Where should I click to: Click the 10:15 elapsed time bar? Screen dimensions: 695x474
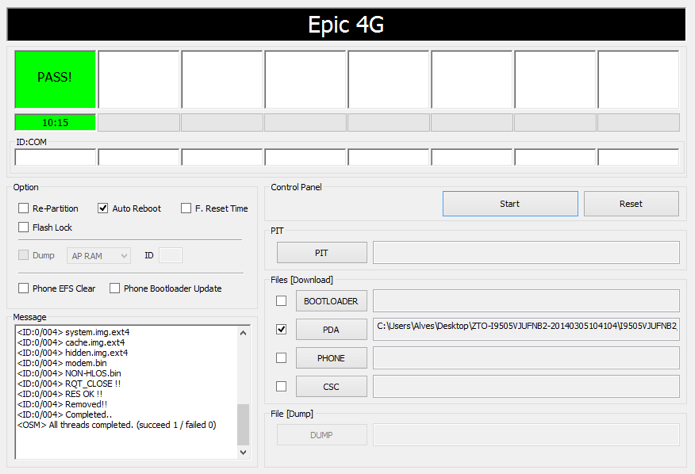pos(55,122)
